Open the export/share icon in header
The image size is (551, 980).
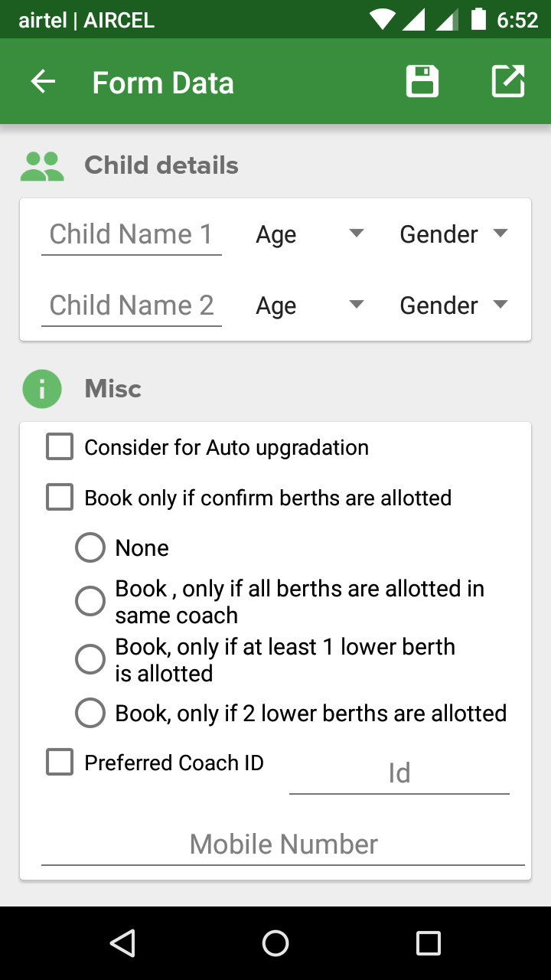pos(507,82)
